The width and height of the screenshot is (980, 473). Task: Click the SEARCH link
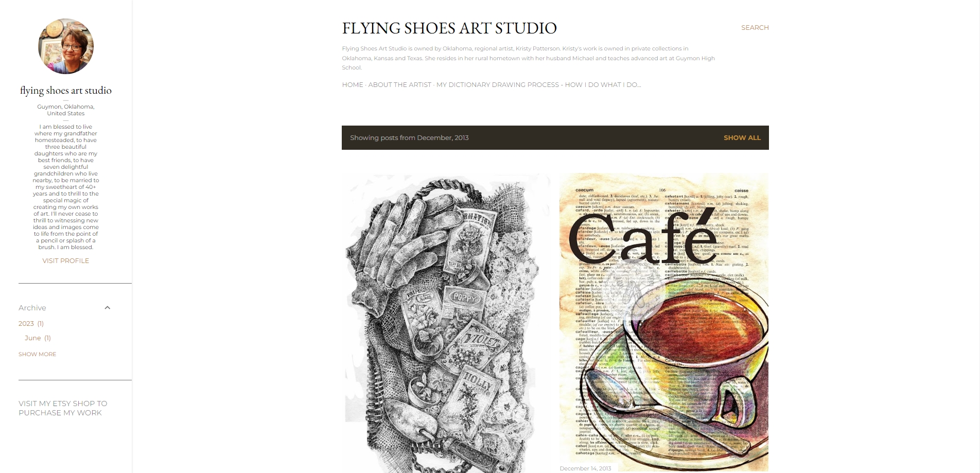[x=755, y=28]
